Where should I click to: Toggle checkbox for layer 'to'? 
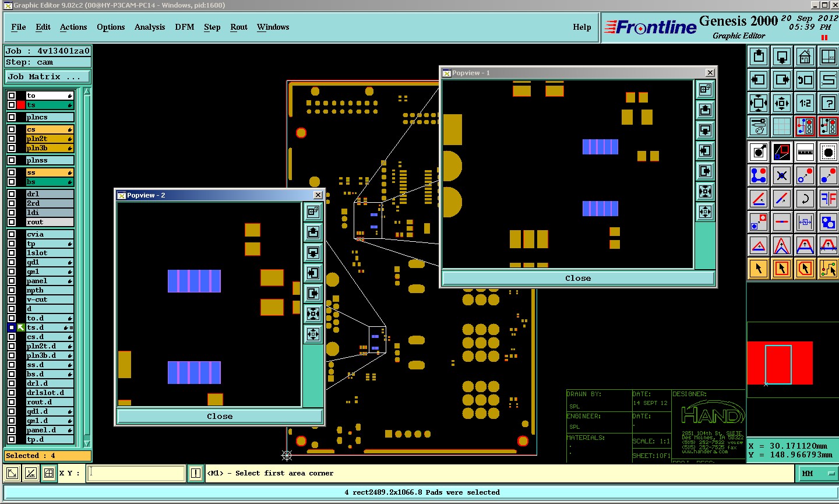coord(11,96)
